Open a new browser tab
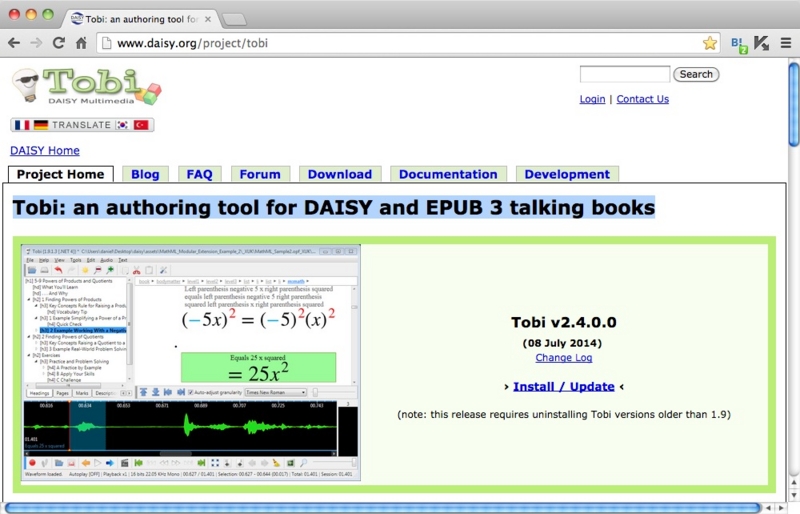This screenshot has height=514, width=800. [x=234, y=19]
